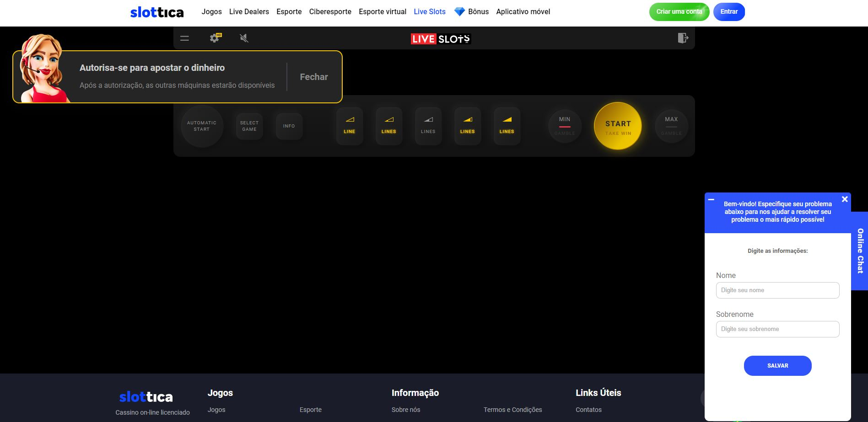Open the Sobre nós footer link
The image size is (868, 422).
click(406, 410)
